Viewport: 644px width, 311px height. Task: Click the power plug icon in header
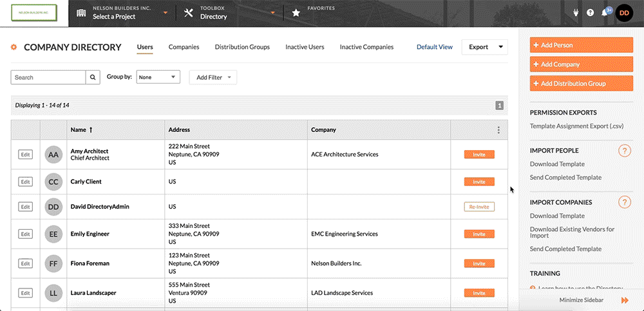[575, 13]
